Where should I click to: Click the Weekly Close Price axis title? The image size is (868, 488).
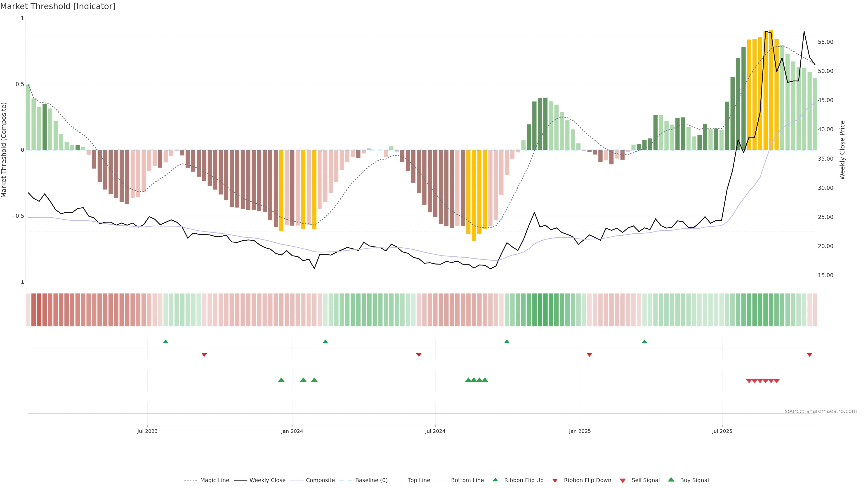(842, 150)
